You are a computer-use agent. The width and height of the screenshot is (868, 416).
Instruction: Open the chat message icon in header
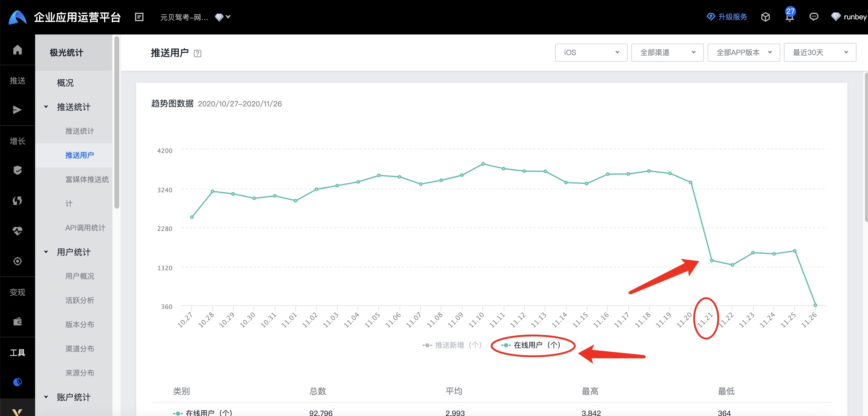tap(814, 17)
